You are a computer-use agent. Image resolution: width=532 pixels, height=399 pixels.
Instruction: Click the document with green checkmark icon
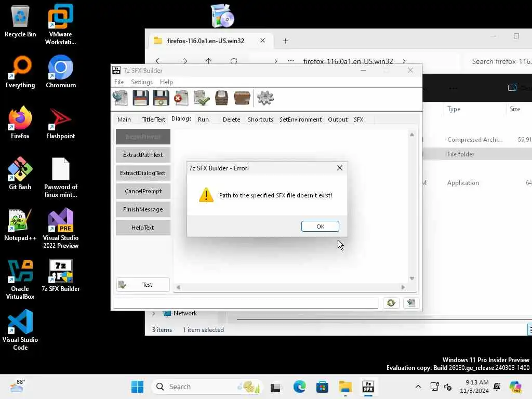pos(202,98)
